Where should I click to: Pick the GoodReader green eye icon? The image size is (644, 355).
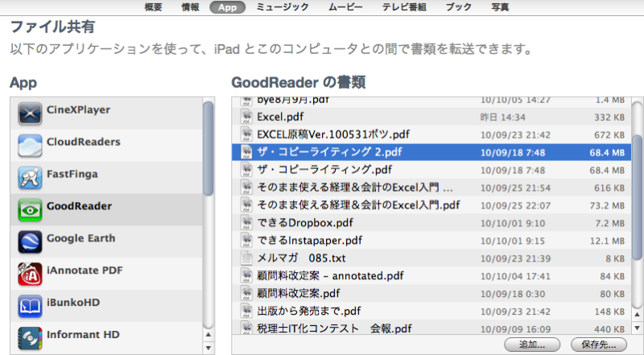pos(30,209)
